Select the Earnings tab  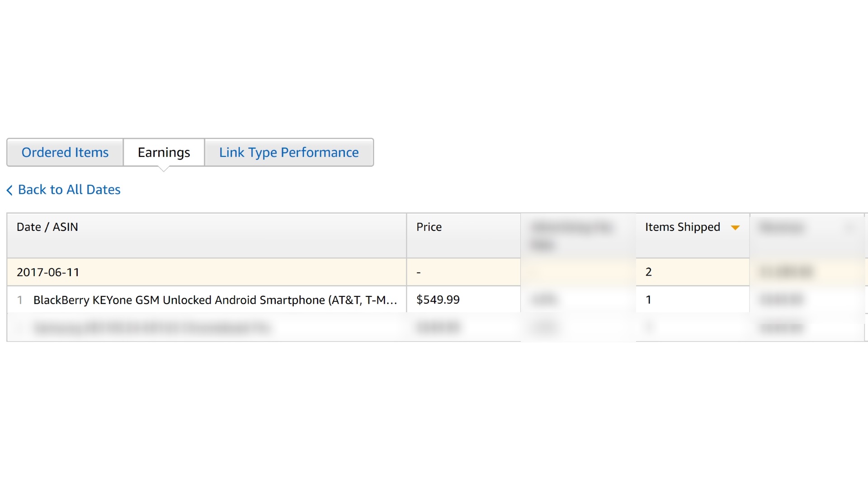click(164, 153)
